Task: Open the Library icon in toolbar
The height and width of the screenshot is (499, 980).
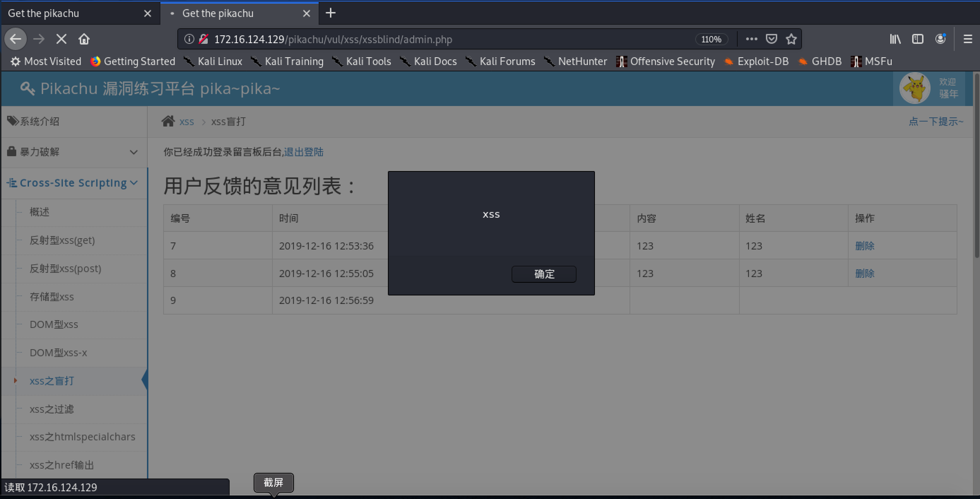Action: pyautogui.click(x=895, y=39)
